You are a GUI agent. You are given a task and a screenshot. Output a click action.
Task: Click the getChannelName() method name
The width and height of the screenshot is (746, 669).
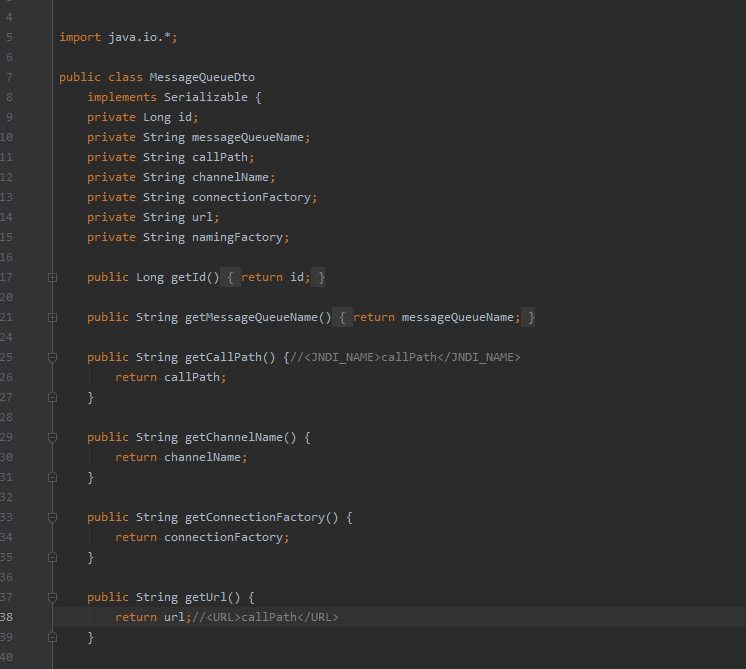[234, 437]
